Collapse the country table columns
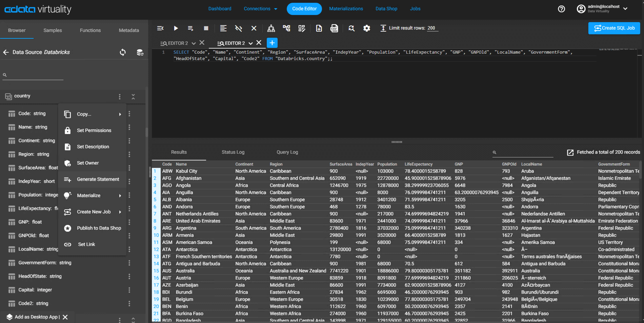 tap(133, 97)
